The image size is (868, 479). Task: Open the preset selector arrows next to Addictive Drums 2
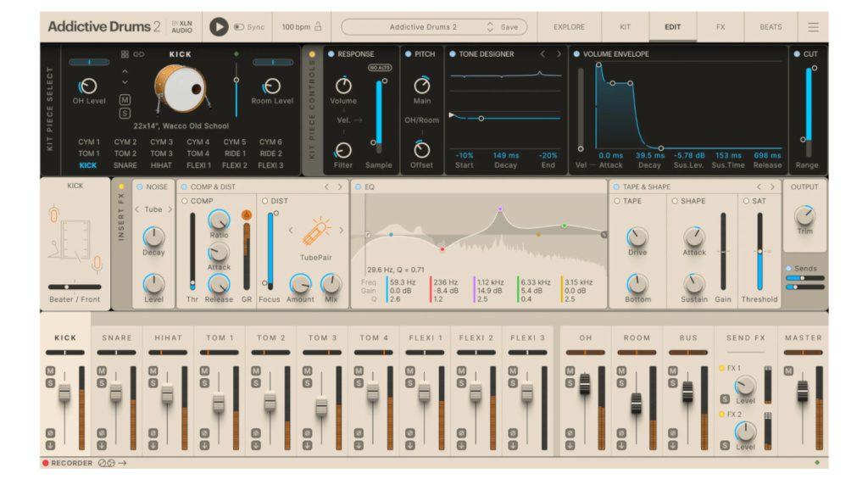[x=490, y=26]
